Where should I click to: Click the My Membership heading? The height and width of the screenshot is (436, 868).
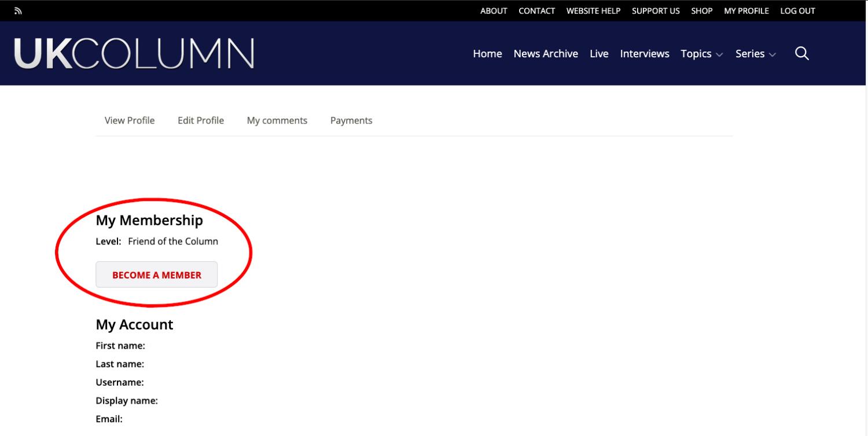(149, 221)
